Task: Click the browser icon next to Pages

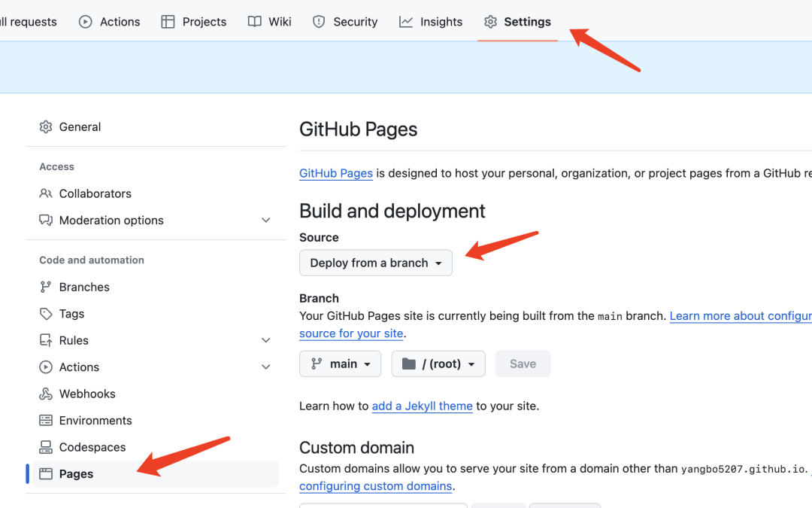Action: pos(46,474)
